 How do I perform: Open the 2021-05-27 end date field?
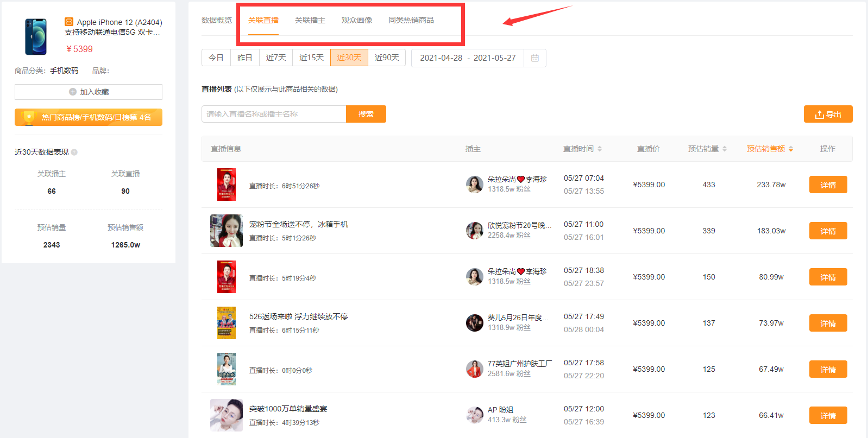(x=495, y=58)
